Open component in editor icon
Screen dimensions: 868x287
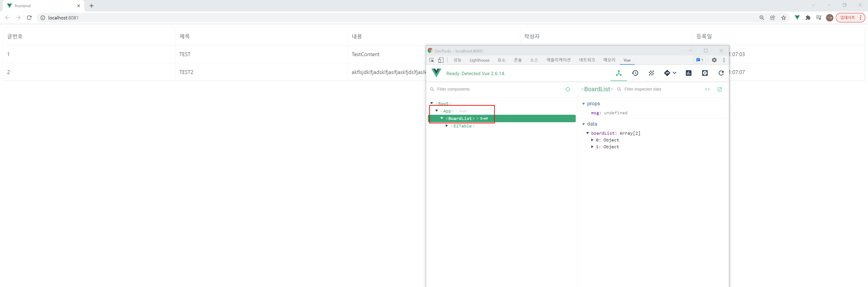pyautogui.click(x=719, y=89)
